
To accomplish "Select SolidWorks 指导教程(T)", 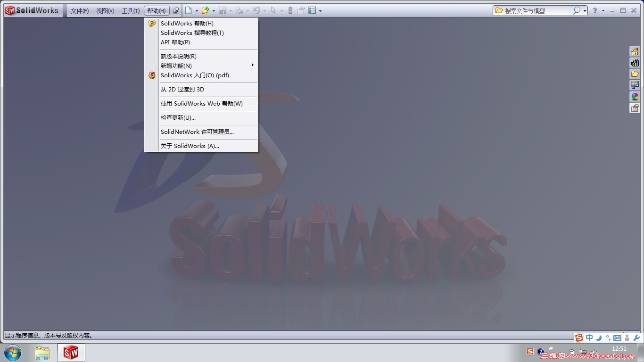I will point(201,33).
